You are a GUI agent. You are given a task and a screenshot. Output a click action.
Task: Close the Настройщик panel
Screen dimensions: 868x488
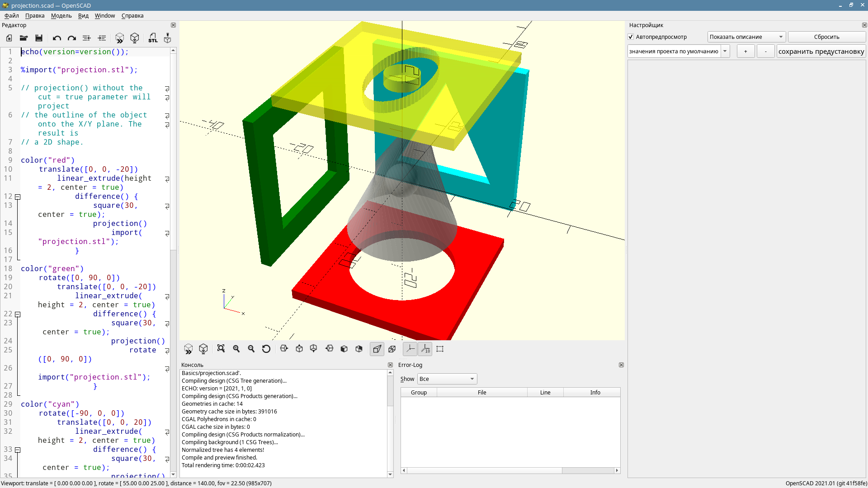point(864,25)
